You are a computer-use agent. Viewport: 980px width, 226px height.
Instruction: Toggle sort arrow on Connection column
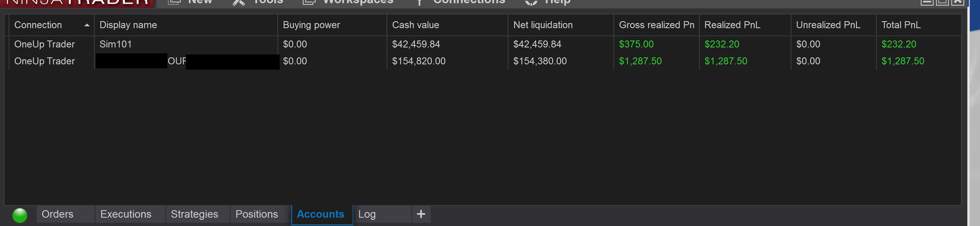pyautogui.click(x=87, y=25)
